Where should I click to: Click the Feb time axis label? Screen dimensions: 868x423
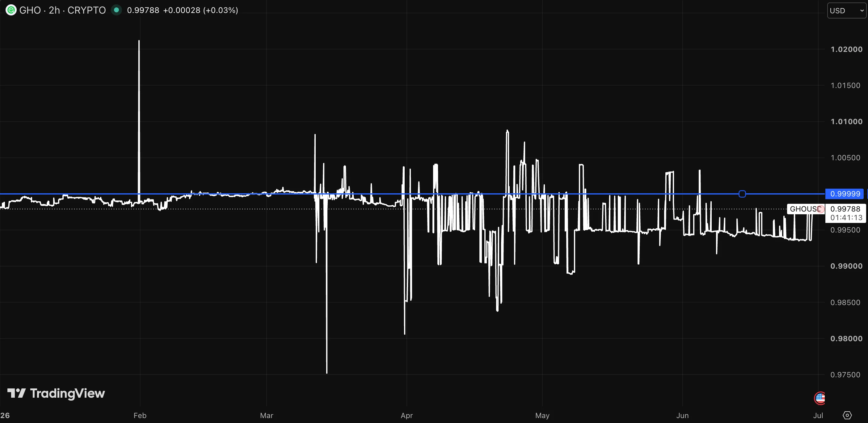(140, 415)
